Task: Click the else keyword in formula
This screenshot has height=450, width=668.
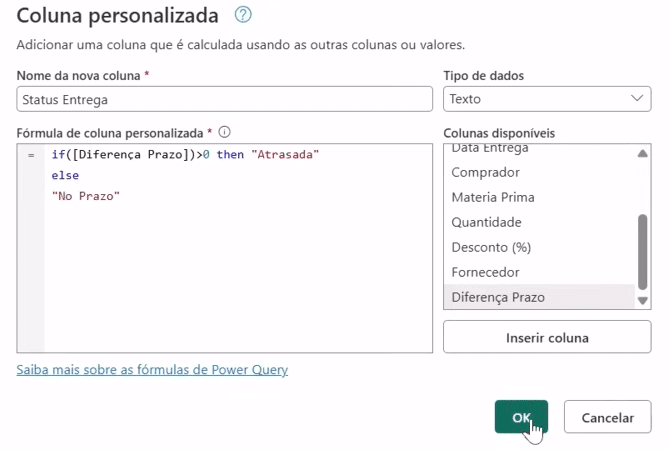Action: point(65,175)
